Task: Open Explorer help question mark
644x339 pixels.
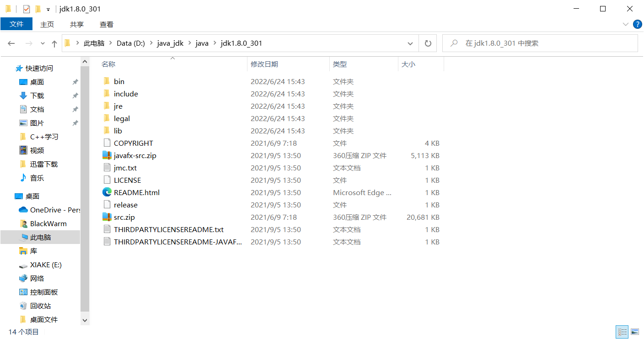Action: tap(637, 24)
